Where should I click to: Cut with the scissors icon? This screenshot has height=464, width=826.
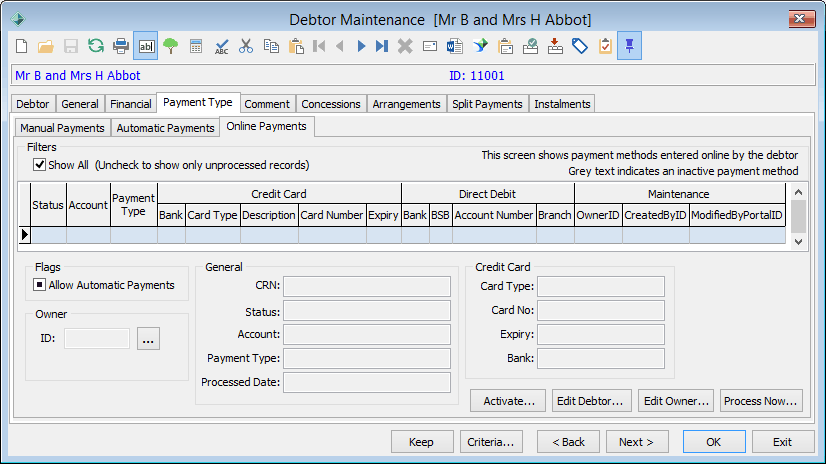click(x=246, y=46)
